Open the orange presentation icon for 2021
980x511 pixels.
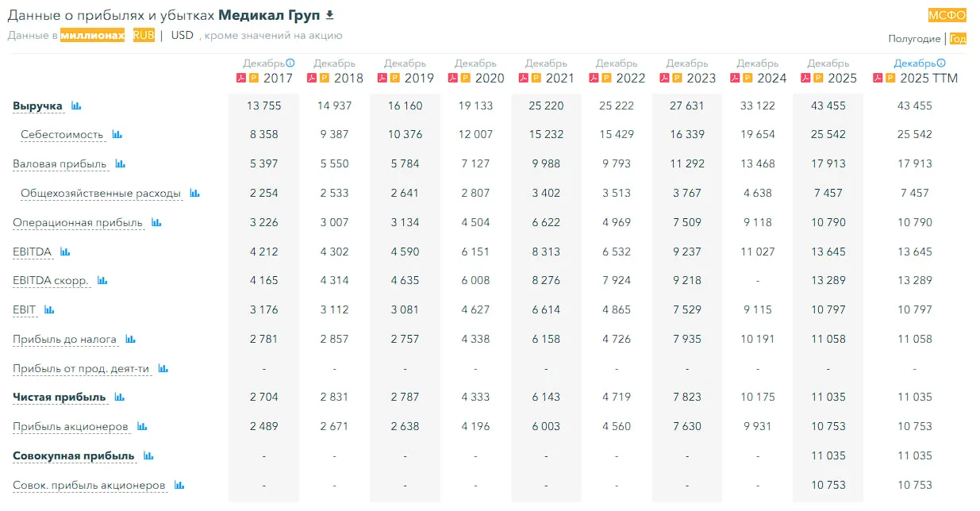pyautogui.click(x=536, y=78)
